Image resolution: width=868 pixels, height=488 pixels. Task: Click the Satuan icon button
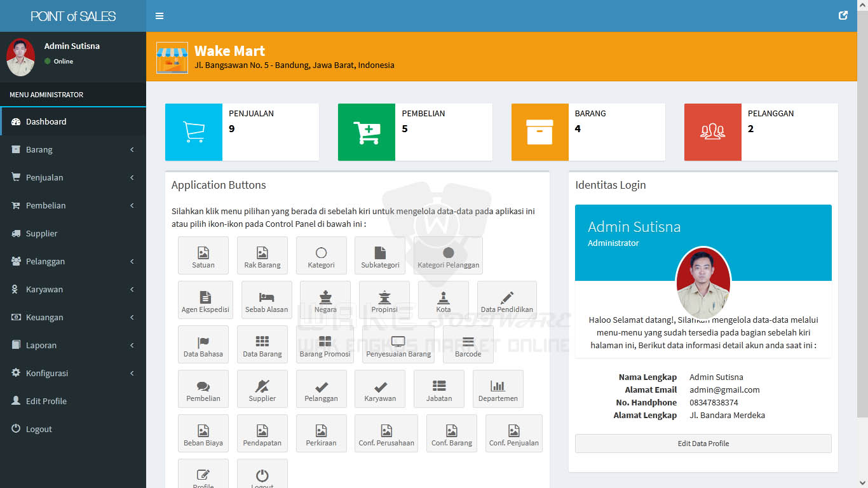(203, 255)
